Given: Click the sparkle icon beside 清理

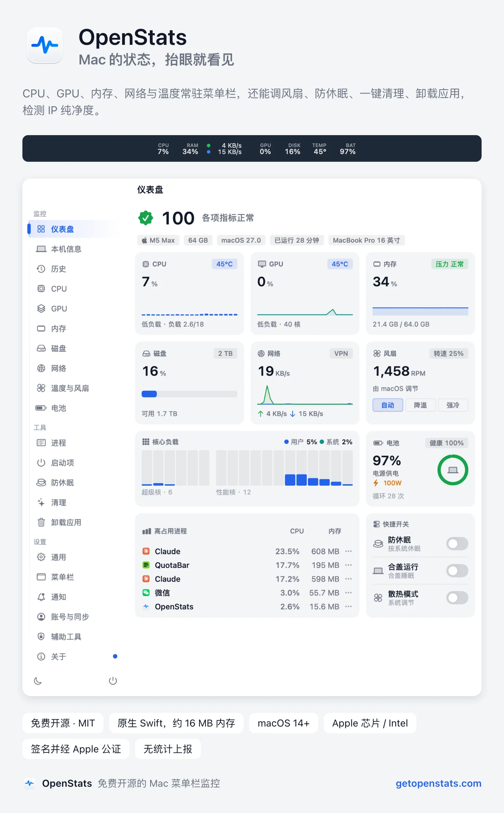Looking at the screenshot, I should point(41,502).
